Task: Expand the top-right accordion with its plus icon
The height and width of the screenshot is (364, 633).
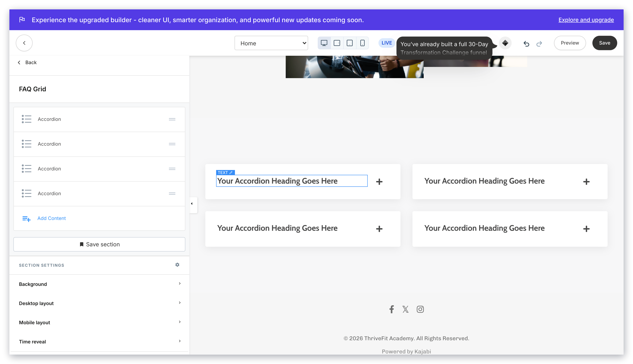Action: coord(586,182)
